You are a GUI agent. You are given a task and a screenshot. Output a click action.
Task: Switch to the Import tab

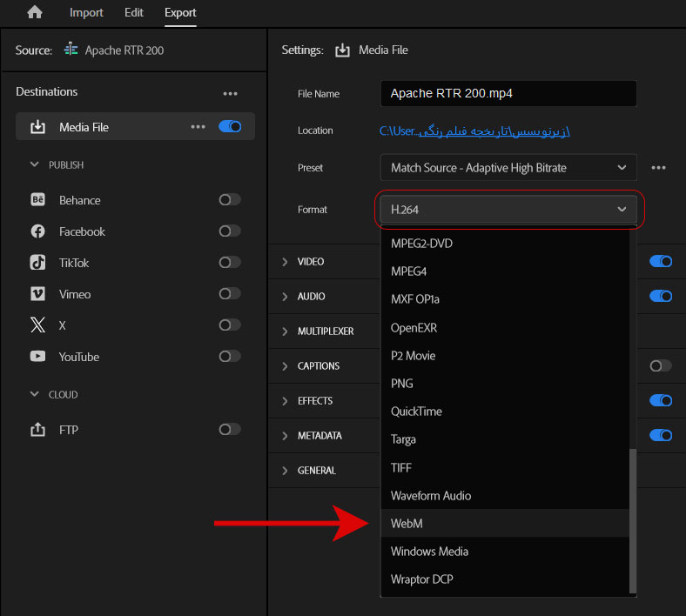(87, 12)
